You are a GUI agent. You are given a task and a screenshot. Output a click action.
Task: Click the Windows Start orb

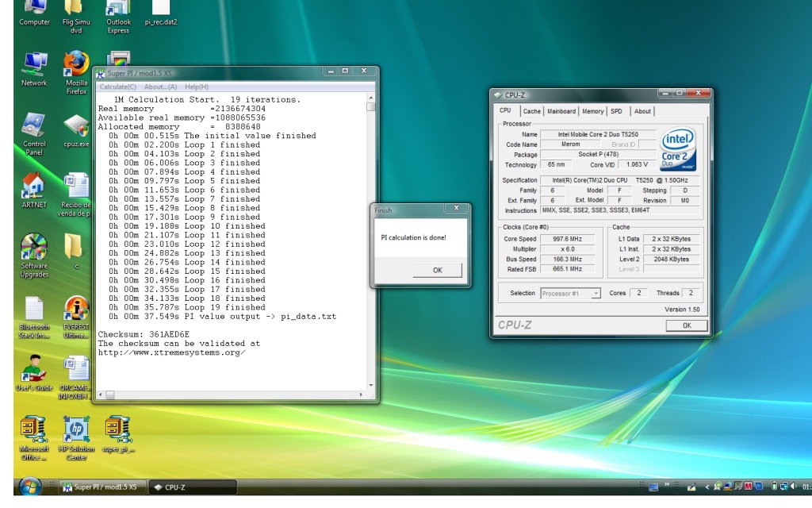(x=31, y=487)
